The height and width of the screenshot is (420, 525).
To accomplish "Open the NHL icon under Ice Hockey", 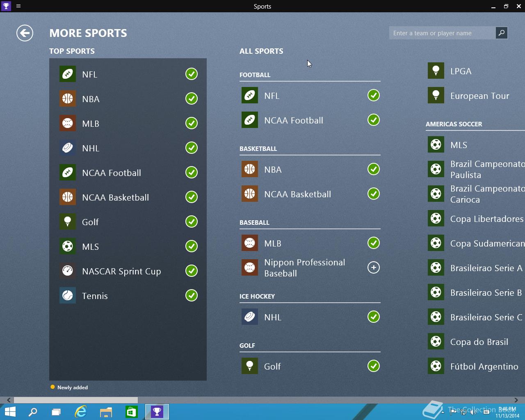I will tap(250, 317).
